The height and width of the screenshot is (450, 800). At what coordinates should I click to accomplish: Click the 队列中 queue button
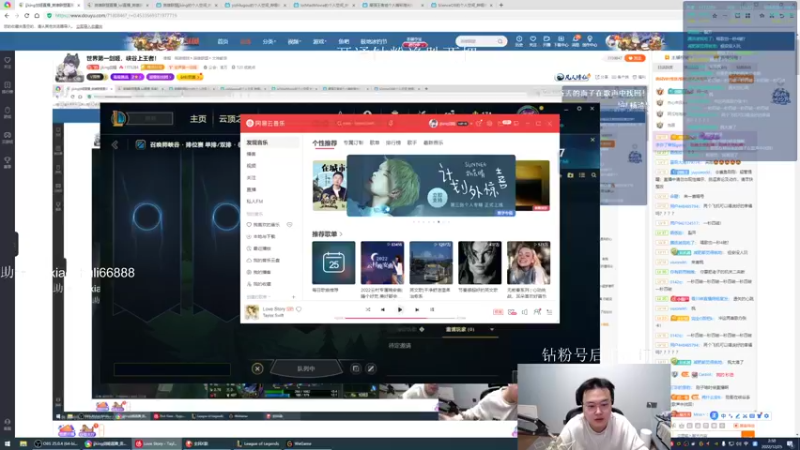[306, 368]
